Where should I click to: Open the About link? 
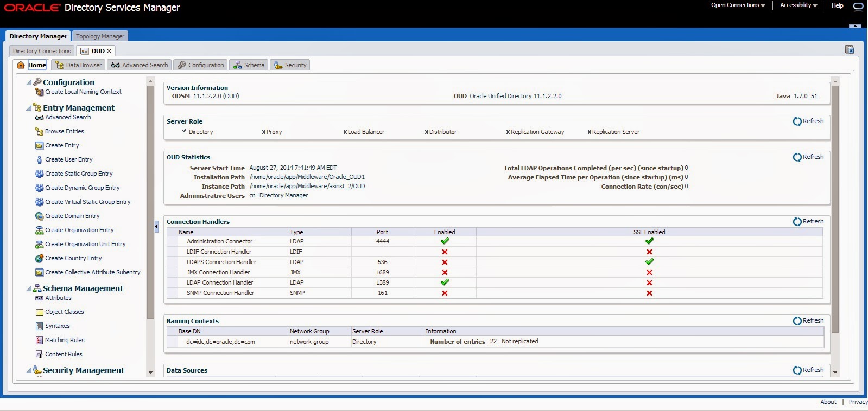click(x=828, y=402)
